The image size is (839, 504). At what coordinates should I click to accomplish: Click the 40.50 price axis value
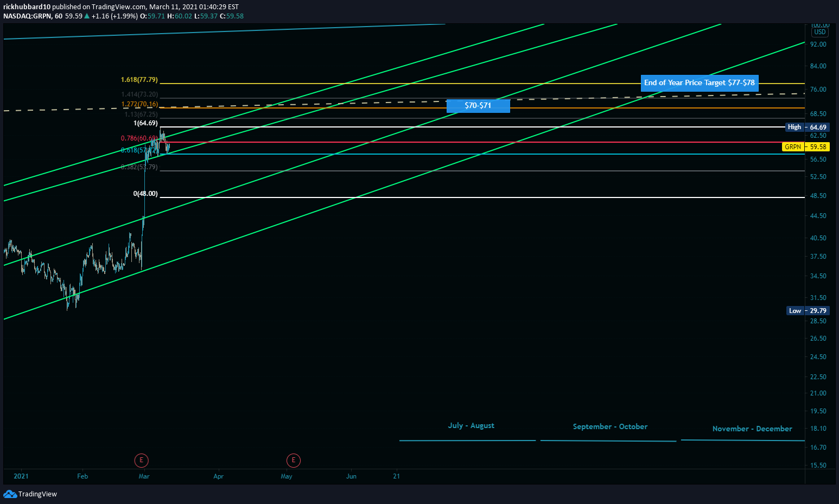818,238
